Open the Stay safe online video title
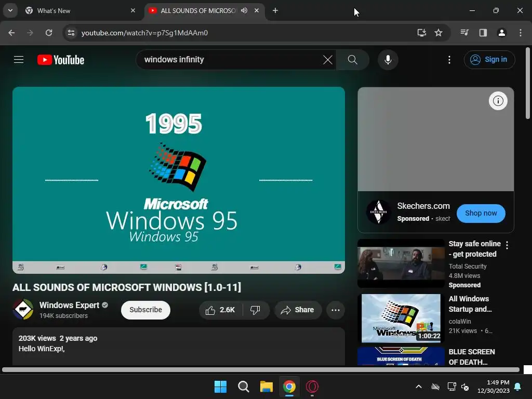 (474, 249)
